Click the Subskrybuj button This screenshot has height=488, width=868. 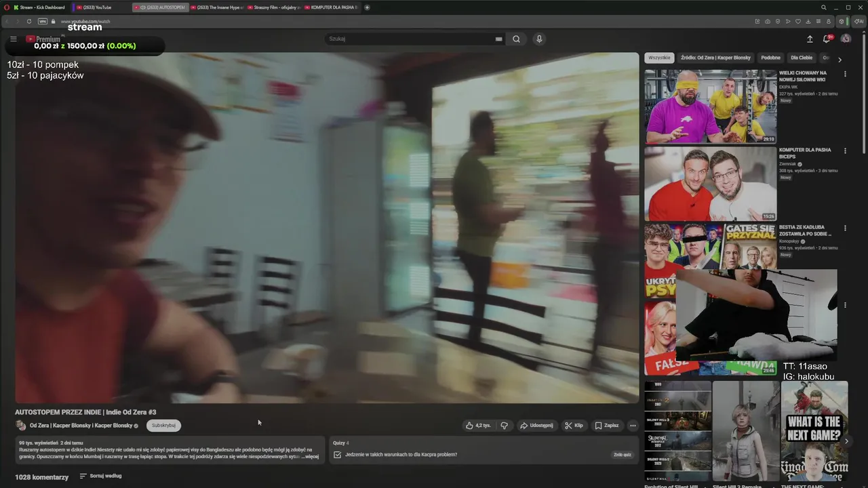click(163, 426)
